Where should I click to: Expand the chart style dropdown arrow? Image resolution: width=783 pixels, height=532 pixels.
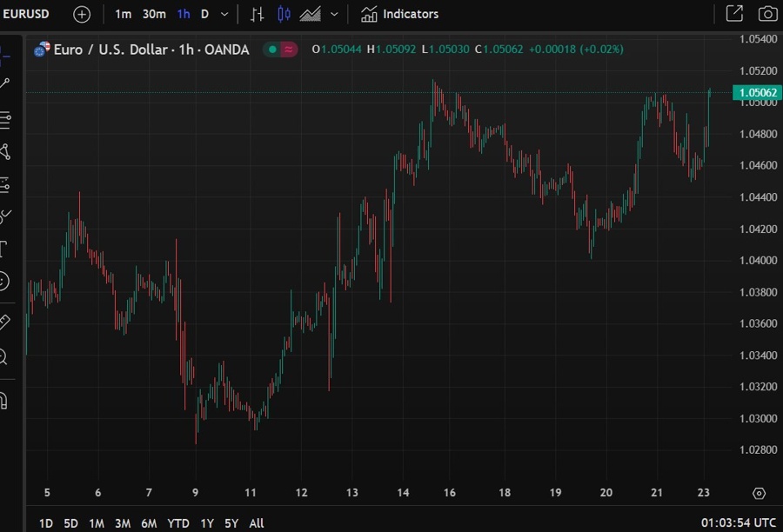[x=334, y=14]
